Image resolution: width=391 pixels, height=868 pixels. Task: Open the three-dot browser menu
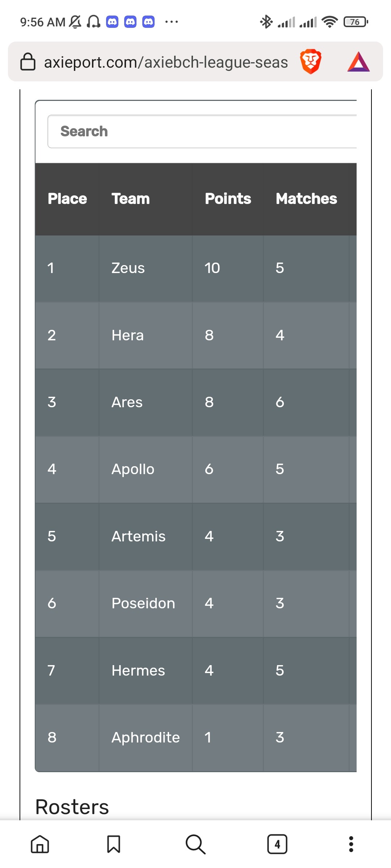(351, 844)
